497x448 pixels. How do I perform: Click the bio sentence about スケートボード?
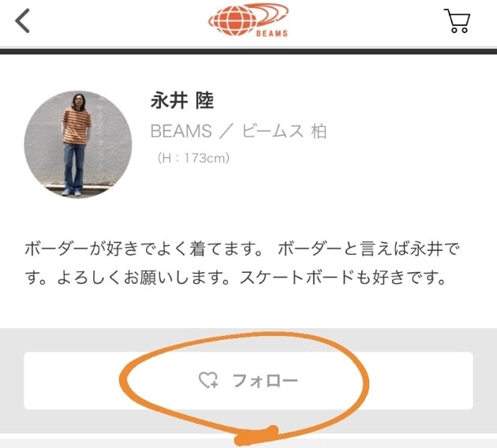[343, 277]
